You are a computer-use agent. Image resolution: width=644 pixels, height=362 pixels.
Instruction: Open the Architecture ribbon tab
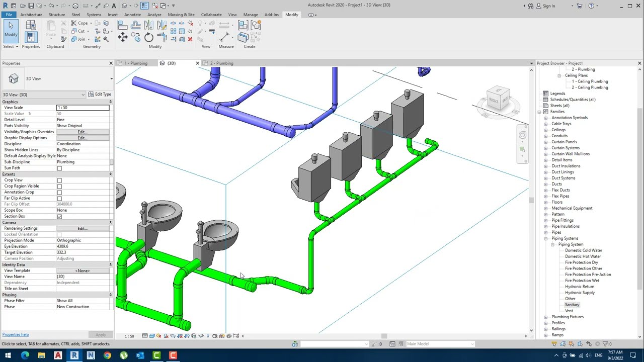[x=31, y=15]
